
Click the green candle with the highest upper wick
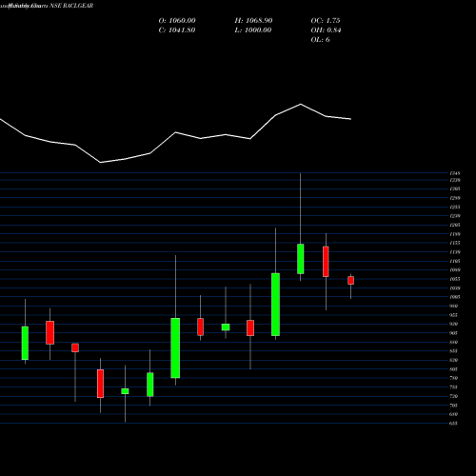[301, 259]
